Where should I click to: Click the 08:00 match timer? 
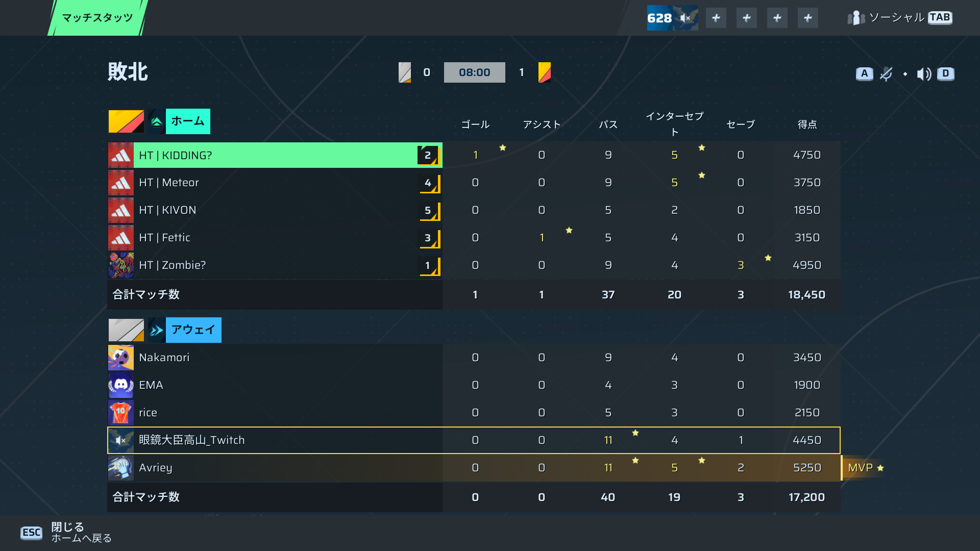475,72
